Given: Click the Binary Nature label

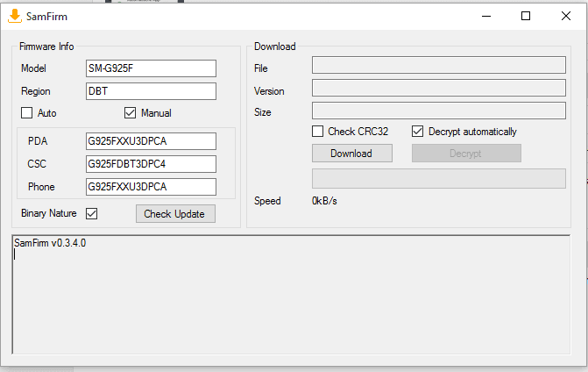Looking at the screenshot, I should tap(49, 213).
